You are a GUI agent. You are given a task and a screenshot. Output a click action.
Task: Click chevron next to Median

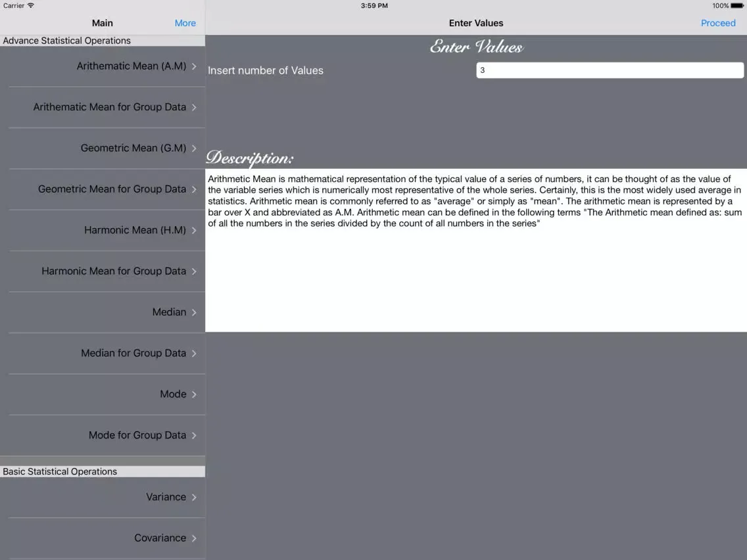194,312
